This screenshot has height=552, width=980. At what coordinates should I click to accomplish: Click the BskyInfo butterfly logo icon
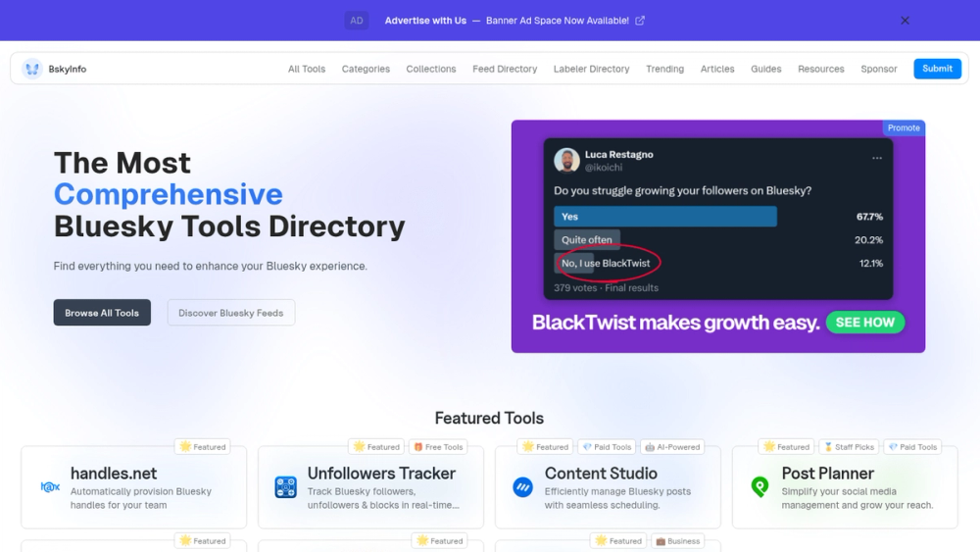pos(32,69)
